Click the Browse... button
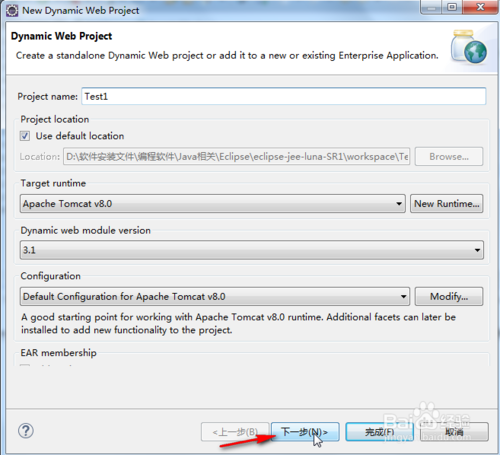Viewport: 500px width, 455px height. 449,157
